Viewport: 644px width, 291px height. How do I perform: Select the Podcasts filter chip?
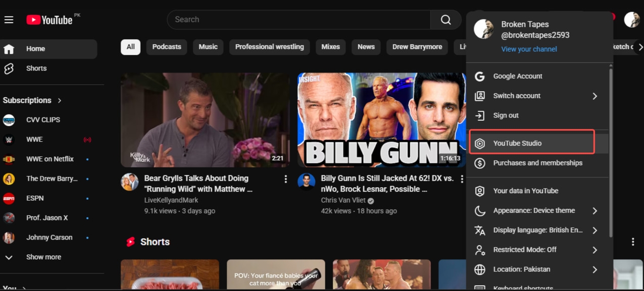[167, 47]
